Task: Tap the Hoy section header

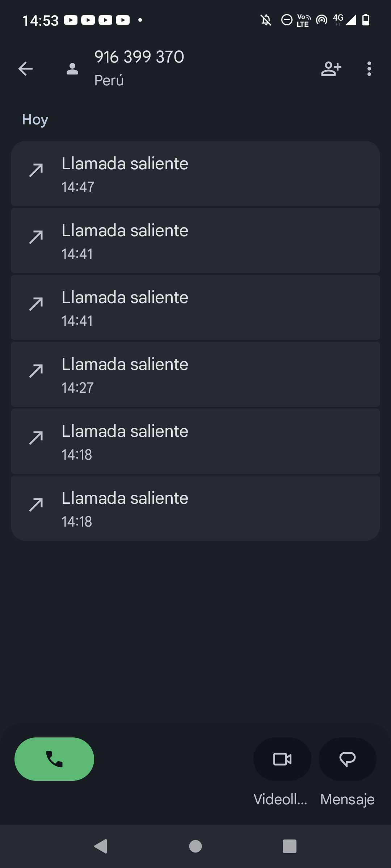Action: (35, 119)
